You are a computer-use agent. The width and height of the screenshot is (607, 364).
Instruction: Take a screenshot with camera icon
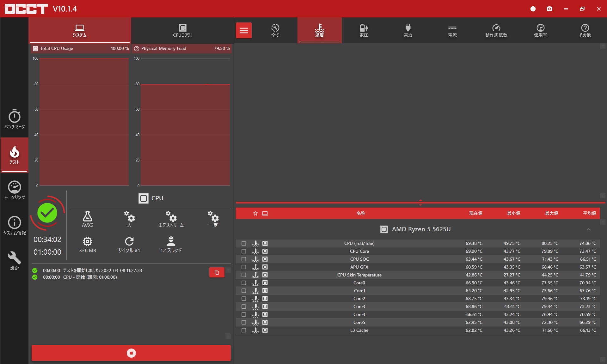549,9
